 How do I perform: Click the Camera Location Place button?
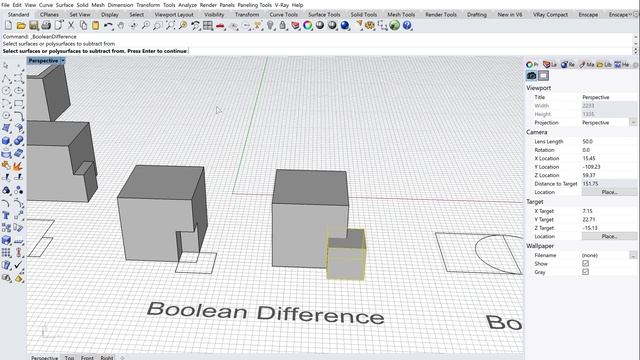609,192
